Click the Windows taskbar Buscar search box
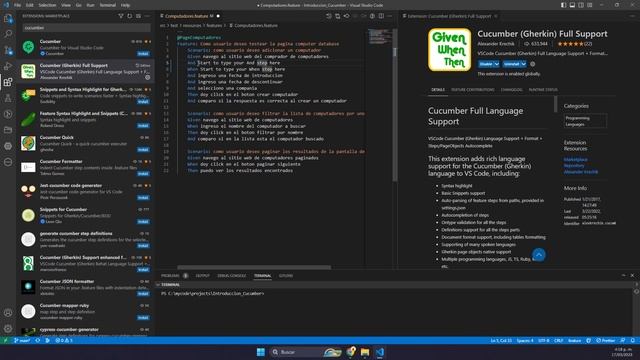Screen dimensions: 640x360 (305, 352)
